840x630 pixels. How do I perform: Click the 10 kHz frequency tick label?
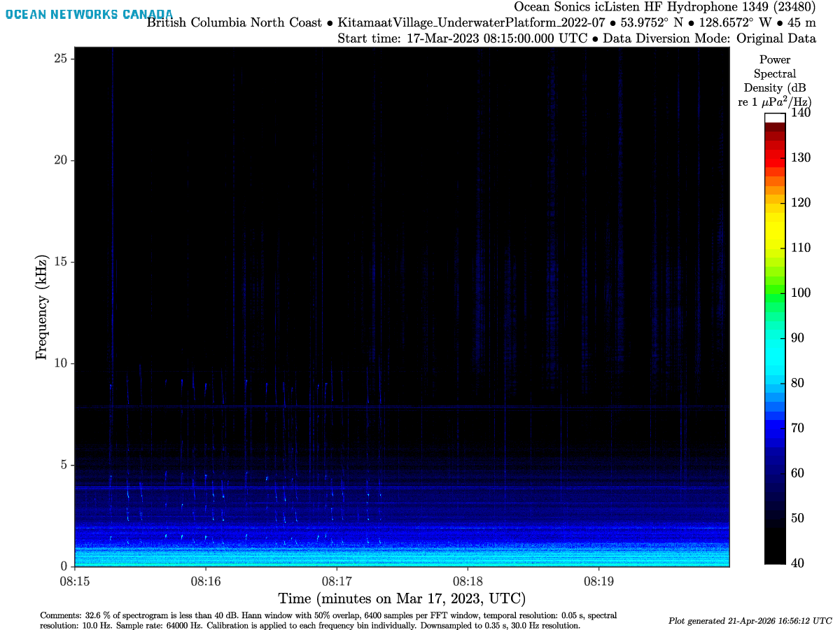click(59, 363)
